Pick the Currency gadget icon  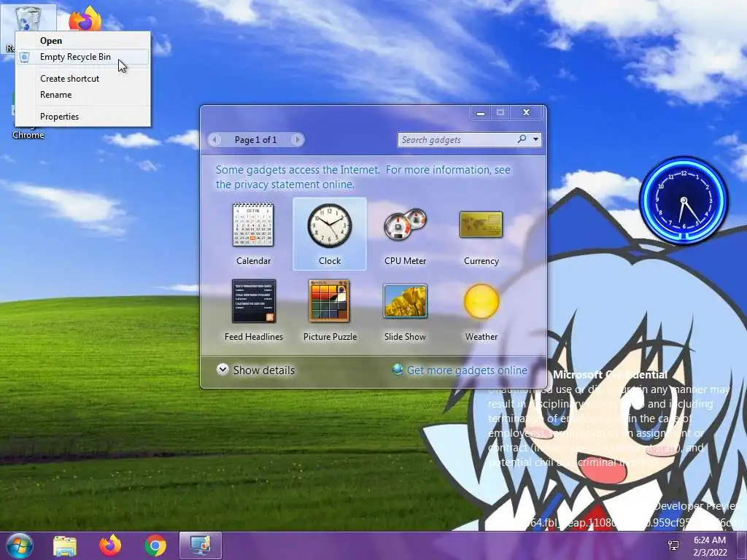coord(481,225)
